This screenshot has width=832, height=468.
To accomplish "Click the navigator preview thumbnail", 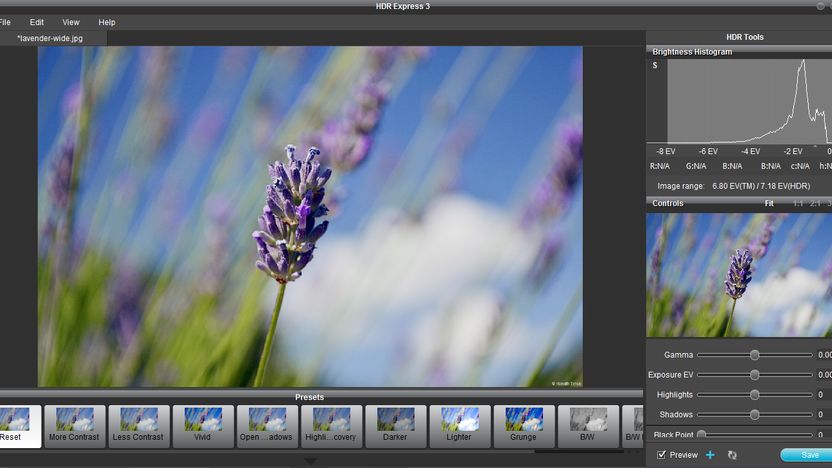I will tap(739, 275).
